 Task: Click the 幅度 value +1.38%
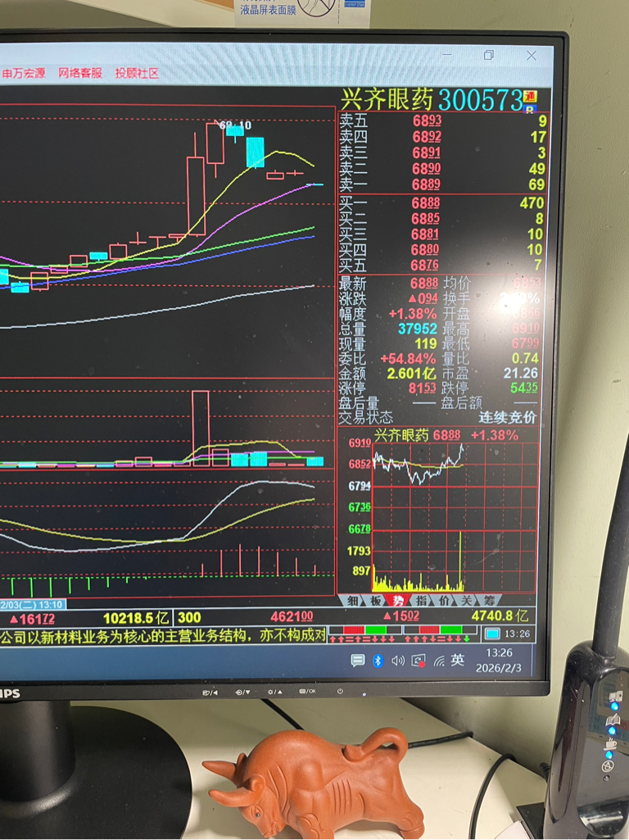point(412,313)
